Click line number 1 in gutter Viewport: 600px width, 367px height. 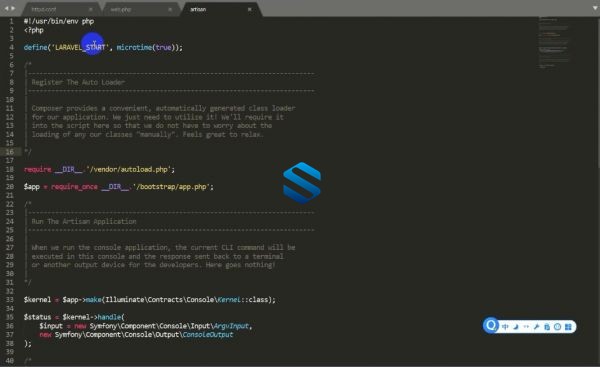pos(11,21)
